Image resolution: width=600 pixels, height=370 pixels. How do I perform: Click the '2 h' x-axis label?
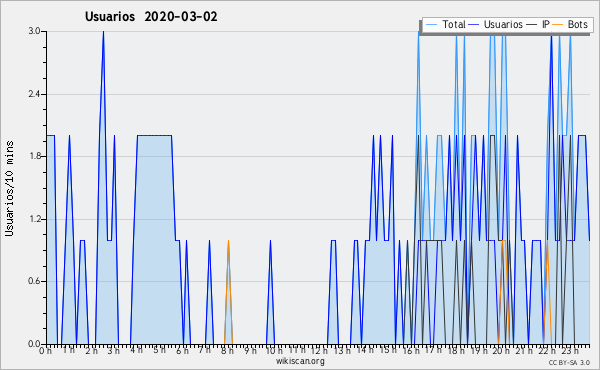pyautogui.click(x=91, y=350)
